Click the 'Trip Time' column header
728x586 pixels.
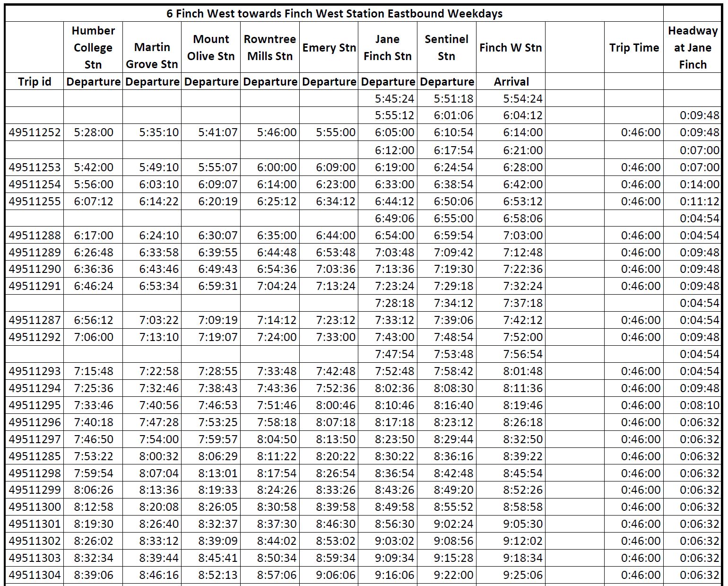pyautogui.click(x=633, y=47)
